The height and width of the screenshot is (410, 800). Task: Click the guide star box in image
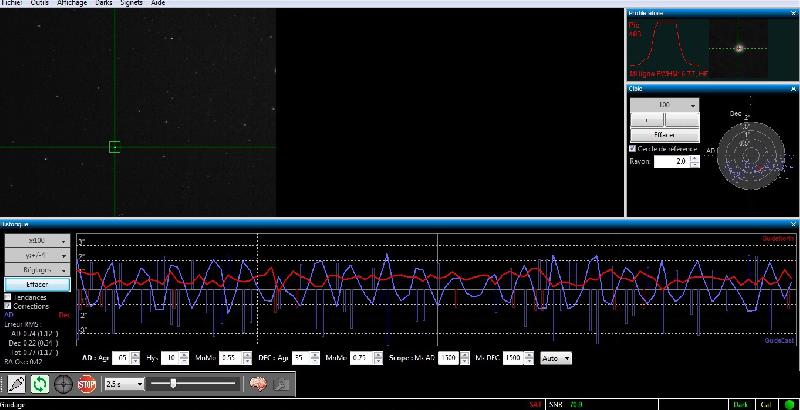114,147
